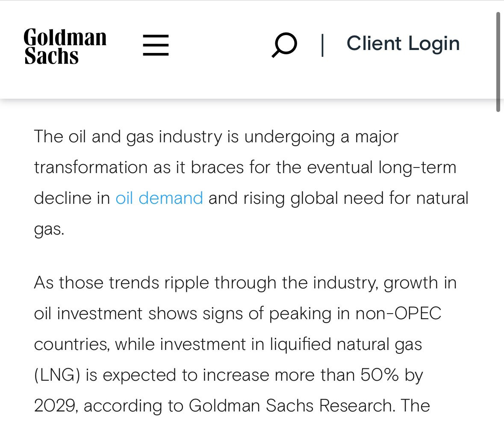Click the word "Sachs" in the logo
This screenshot has height=426, width=504.
pos(51,56)
